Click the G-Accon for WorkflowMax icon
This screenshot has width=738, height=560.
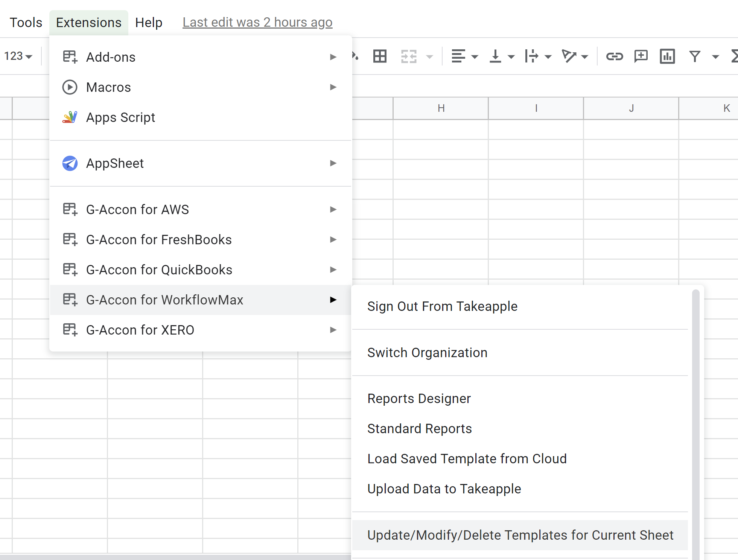[x=70, y=300]
